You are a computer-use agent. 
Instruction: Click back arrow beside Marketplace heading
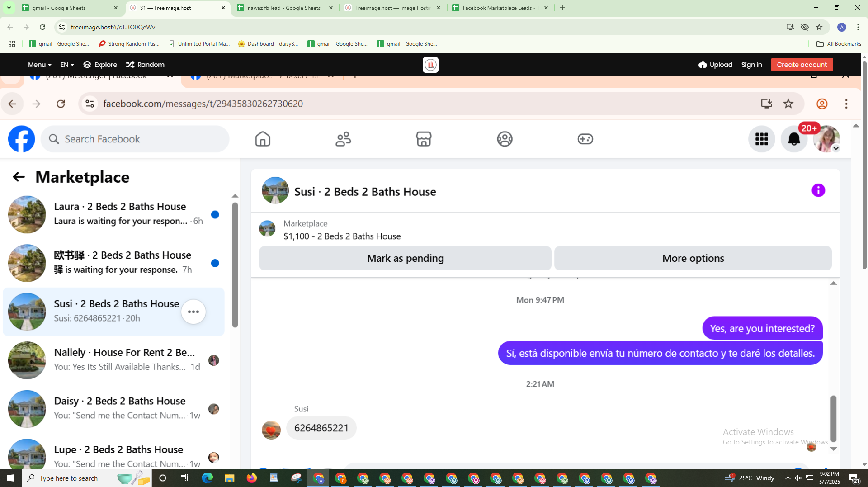pos(18,177)
